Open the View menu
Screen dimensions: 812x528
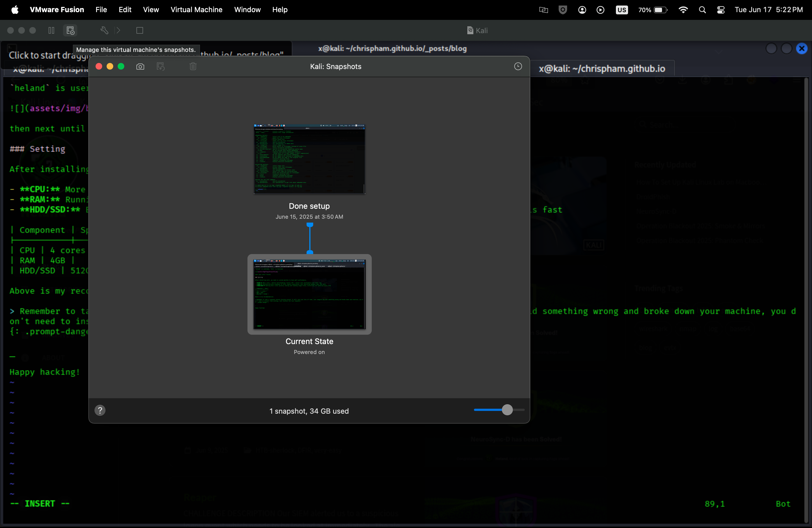tap(151, 10)
